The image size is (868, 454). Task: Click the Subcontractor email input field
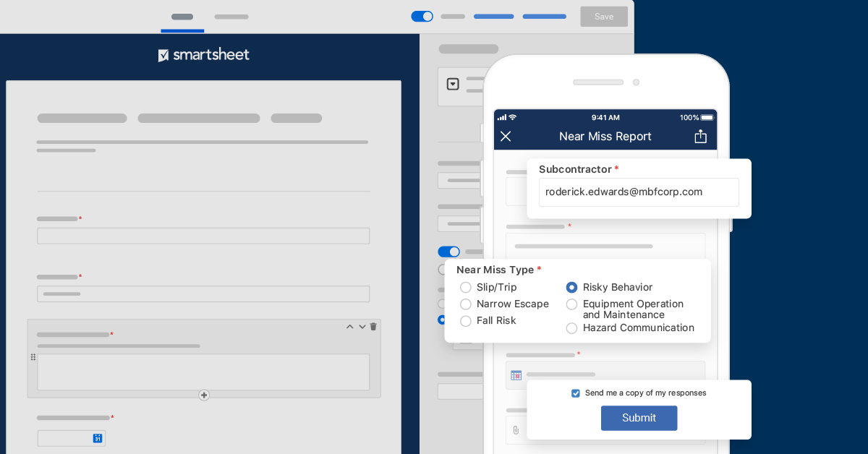pos(639,192)
